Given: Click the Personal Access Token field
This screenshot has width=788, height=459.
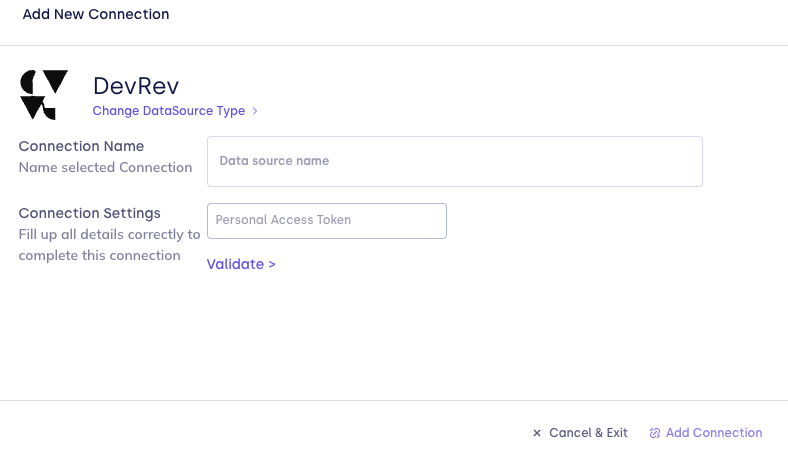Looking at the screenshot, I should coord(327,221).
